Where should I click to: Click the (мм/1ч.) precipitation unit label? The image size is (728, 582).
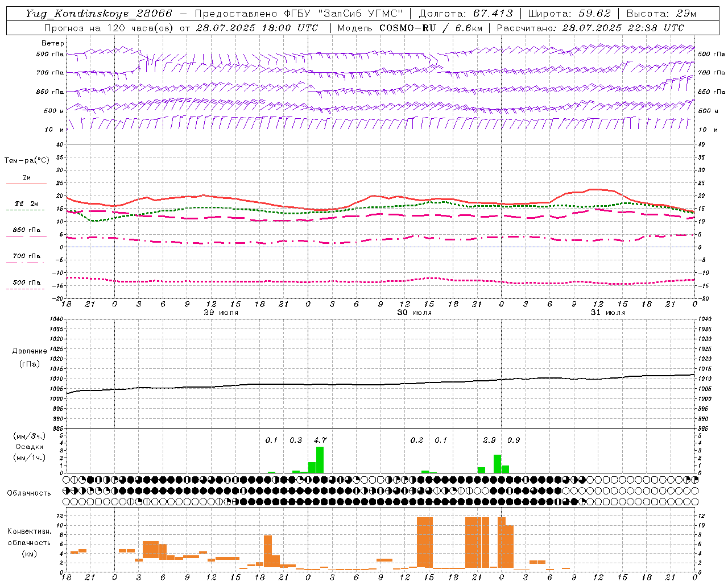29,458
